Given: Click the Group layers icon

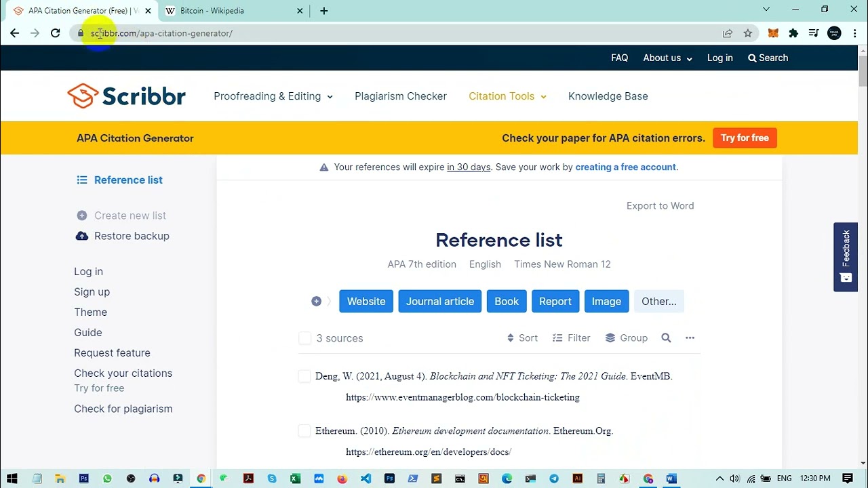Looking at the screenshot, I should point(610,338).
